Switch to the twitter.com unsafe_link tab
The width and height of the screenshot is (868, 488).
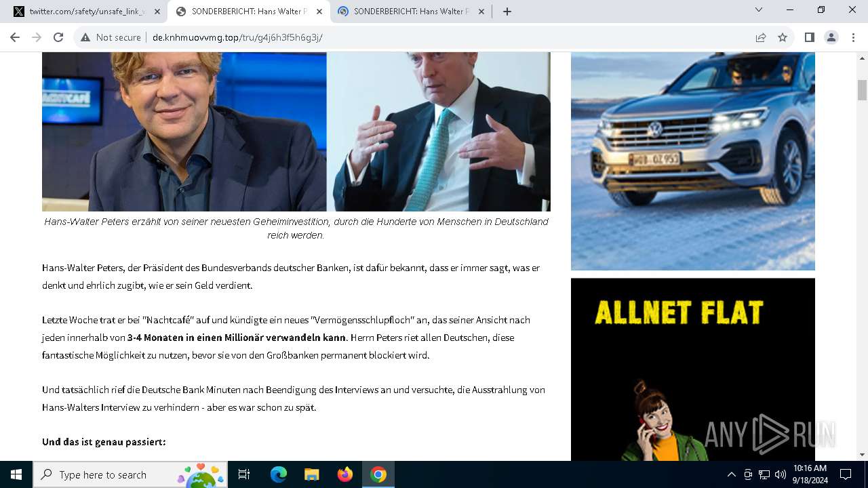87,12
